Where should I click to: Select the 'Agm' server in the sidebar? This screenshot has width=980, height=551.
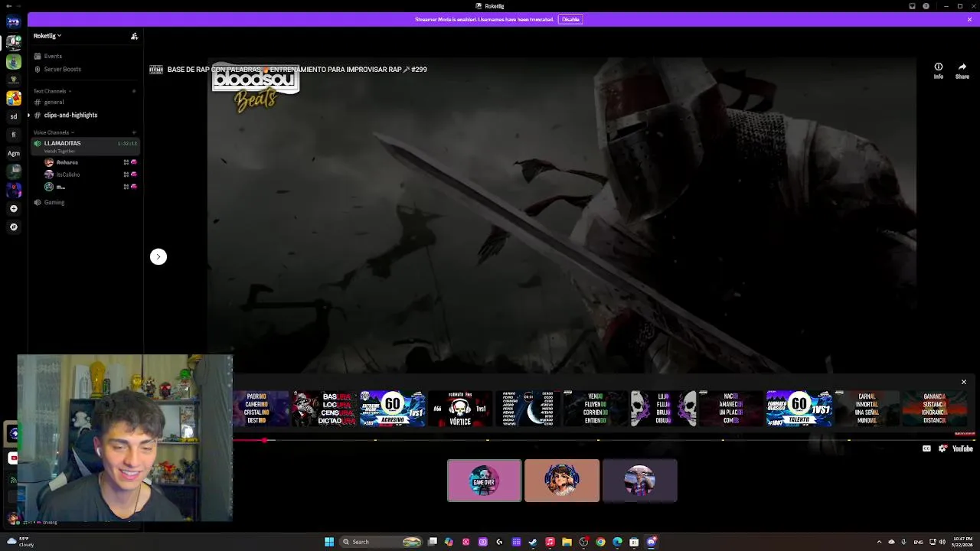[x=14, y=153]
